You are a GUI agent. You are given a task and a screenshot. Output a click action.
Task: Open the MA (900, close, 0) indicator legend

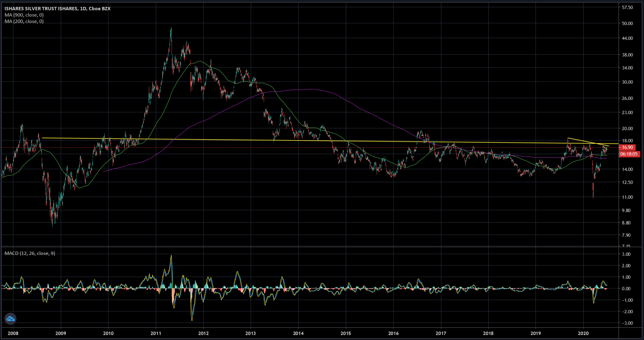point(24,15)
